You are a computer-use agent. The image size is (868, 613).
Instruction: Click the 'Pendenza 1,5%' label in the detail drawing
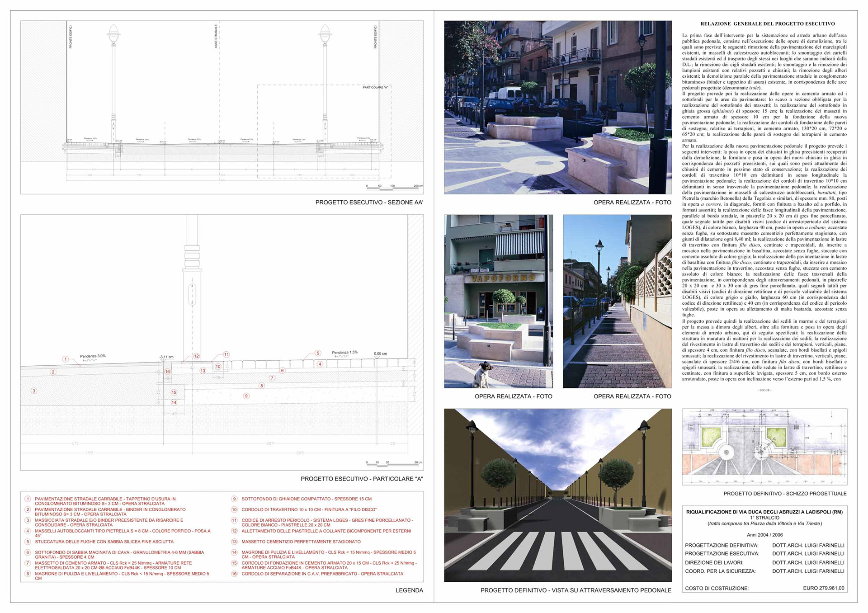344,353
